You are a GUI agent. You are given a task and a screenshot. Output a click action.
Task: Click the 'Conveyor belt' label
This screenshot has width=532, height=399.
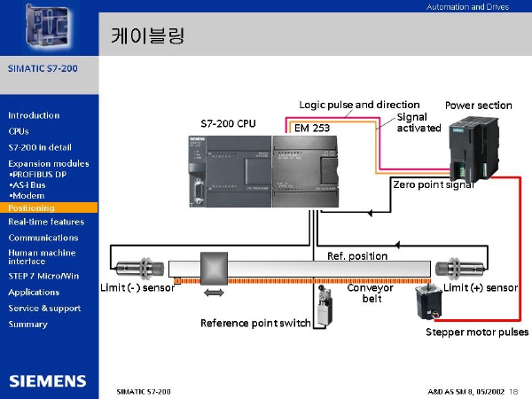pos(371,293)
